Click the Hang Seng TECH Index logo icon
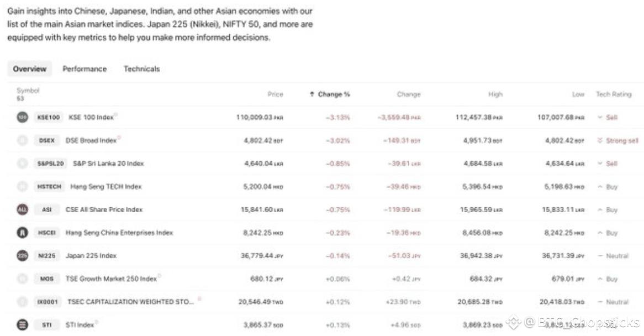644x336 pixels. click(22, 186)
